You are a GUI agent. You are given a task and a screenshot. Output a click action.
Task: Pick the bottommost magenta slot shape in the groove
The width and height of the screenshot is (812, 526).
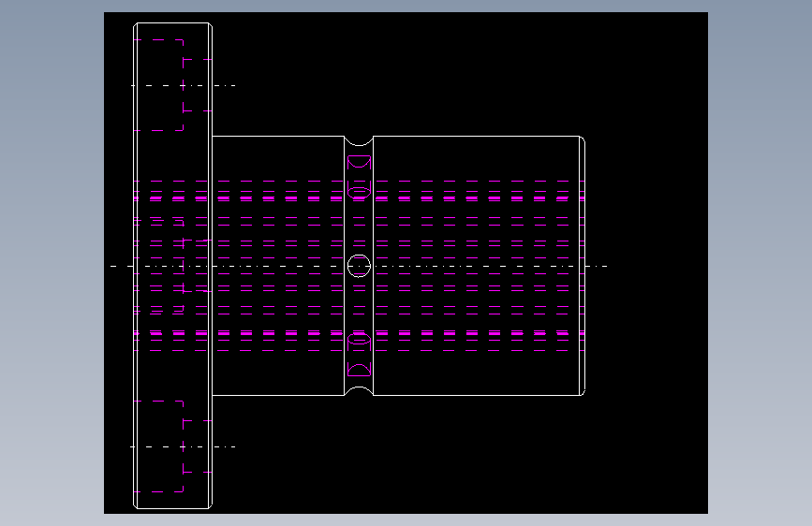pos(359,370)
